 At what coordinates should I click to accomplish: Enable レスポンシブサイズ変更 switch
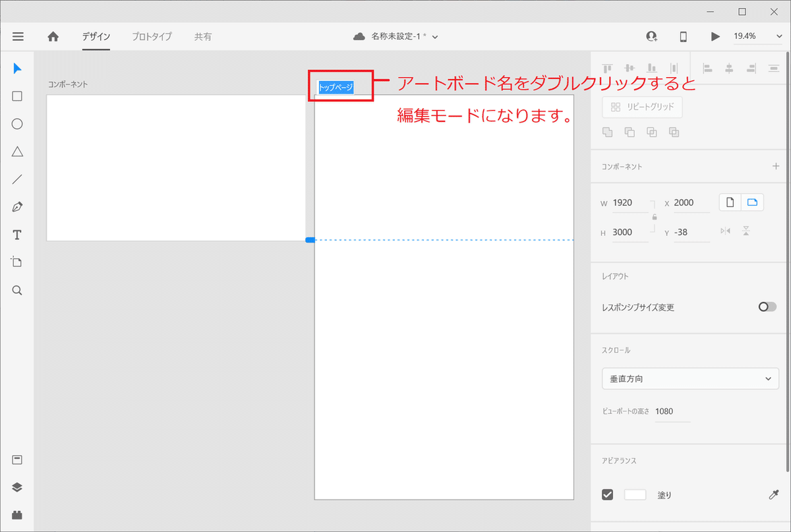click(767, 307)
